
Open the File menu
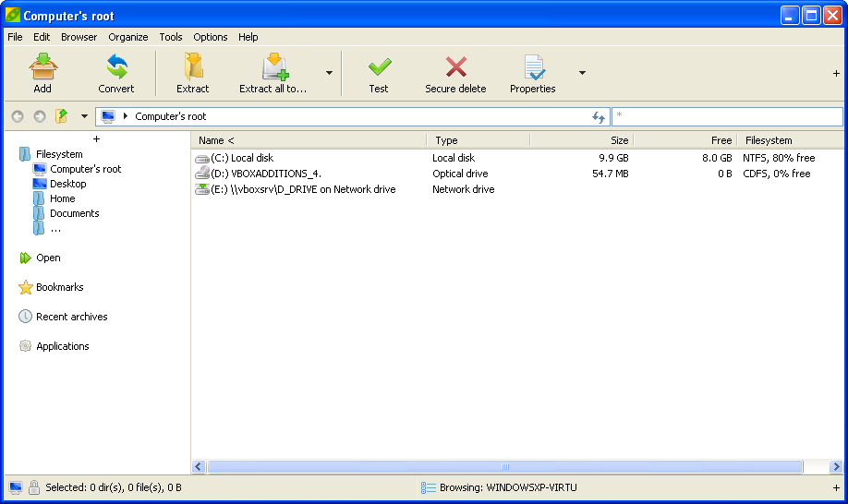click(x=15, y=37)
